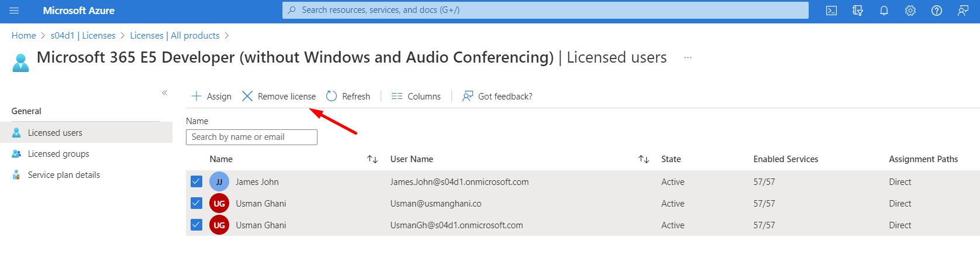
Task: Open the notifications bell
Action: [884, 11]
